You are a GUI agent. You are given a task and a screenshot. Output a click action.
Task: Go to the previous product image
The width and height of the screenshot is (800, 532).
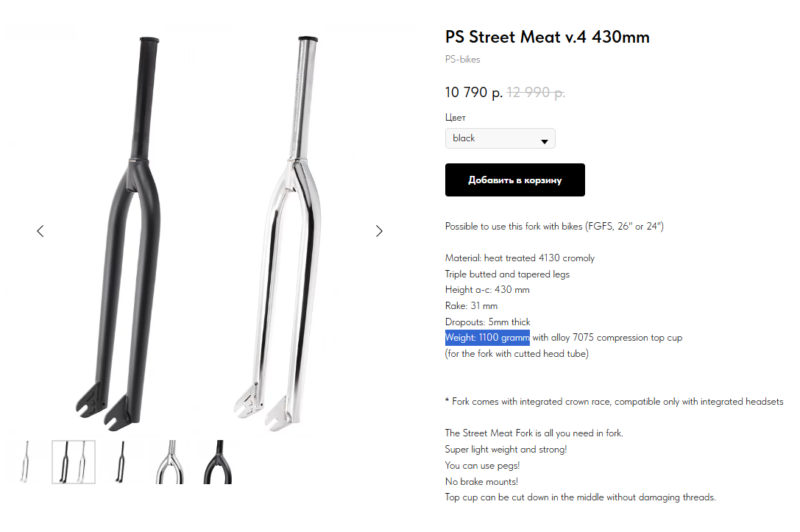pyautogui.click(x=40, y=231)
